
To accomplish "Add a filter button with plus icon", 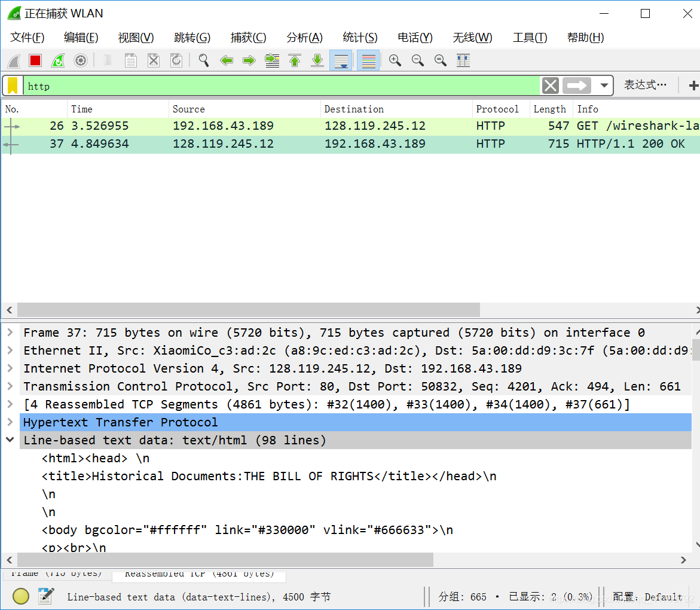I will [x=693, y=86].
